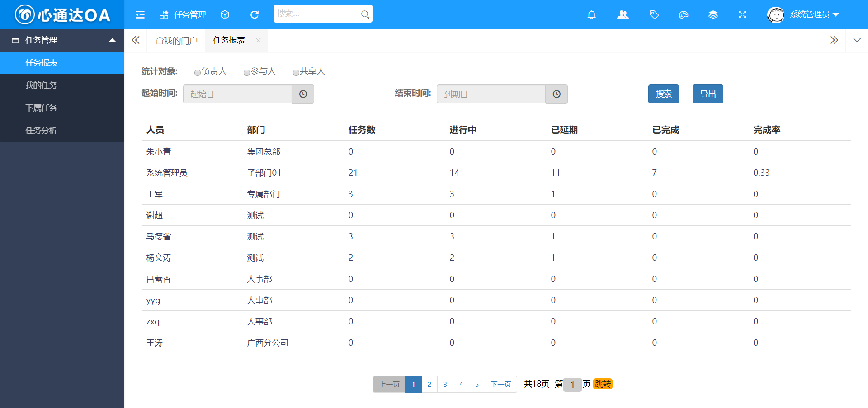Click the 专属部门 department cell
868x408 pixels.
(x=264, y=194)
